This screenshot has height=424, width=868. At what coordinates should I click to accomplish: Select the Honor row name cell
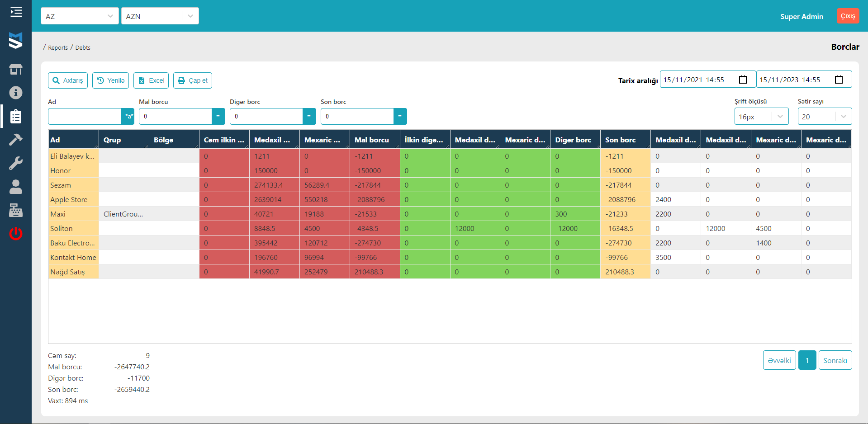click(x=73, y=170)
